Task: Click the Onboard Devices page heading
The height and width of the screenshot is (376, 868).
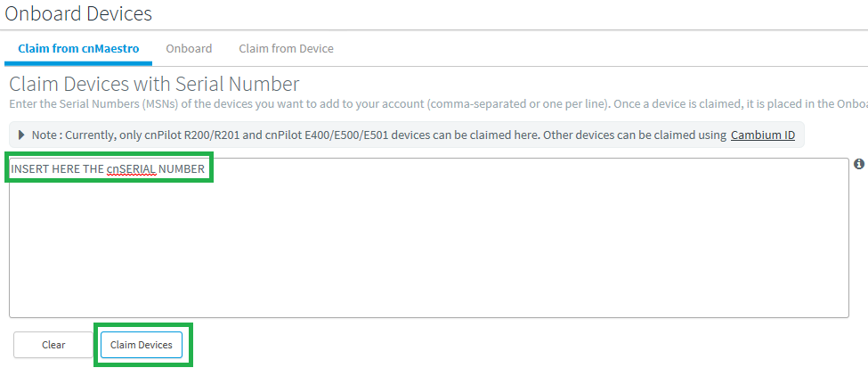Action: (78, 14)
